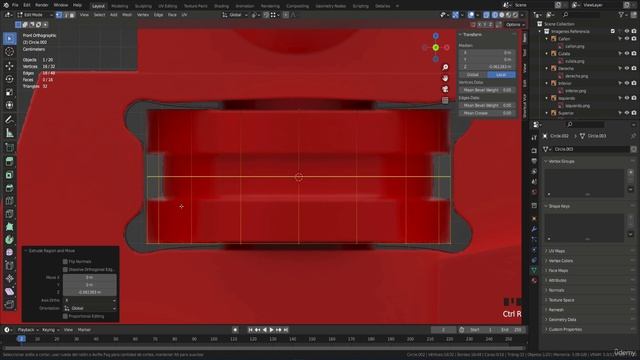640x360 pixels.
Task: Open the Vertex menu in viewport header
Action: click(143, 15)
